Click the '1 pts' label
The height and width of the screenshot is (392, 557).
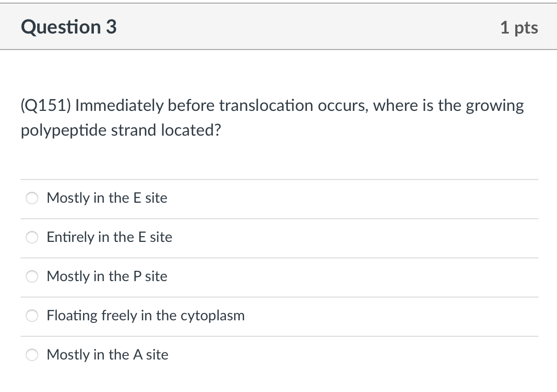click(x=519, y=27)
